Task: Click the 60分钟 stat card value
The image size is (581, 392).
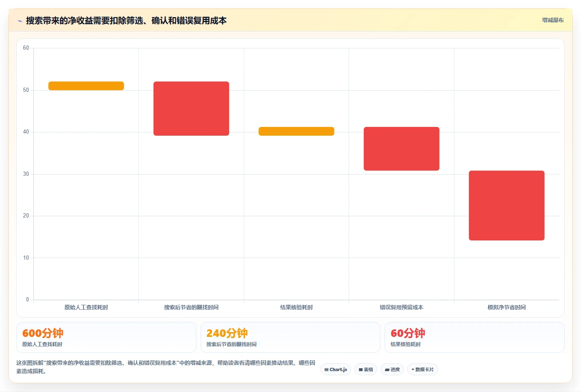Action: (x=408, y=333)
